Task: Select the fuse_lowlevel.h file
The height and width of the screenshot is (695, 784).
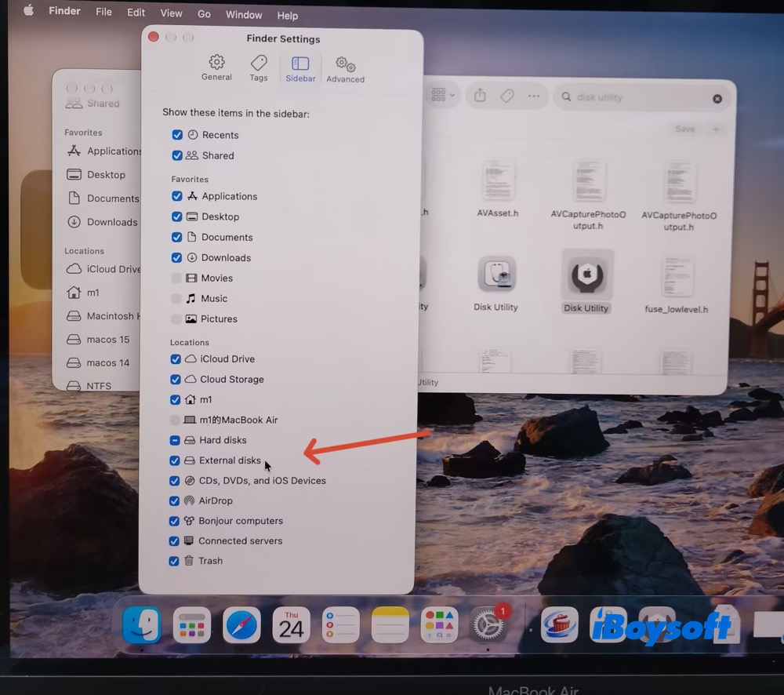Action: (x=677, y=285)
